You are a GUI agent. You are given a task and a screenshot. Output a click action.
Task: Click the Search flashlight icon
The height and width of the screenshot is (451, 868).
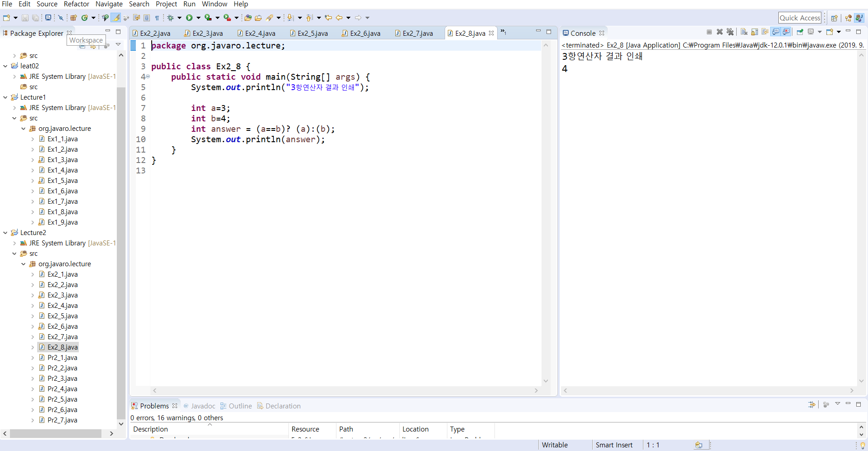270,18
